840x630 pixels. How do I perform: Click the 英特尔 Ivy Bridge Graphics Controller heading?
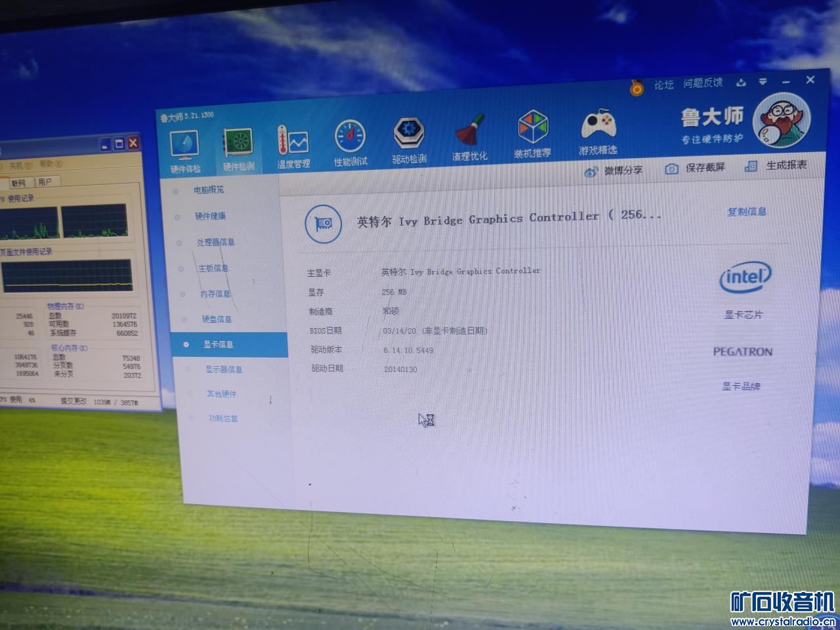(x=509, y=218)
